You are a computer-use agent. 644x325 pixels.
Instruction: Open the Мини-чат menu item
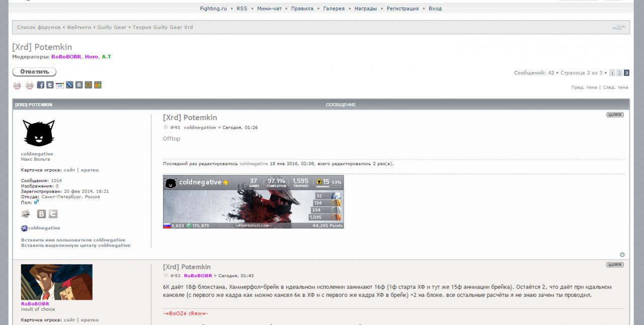point(269,9)
